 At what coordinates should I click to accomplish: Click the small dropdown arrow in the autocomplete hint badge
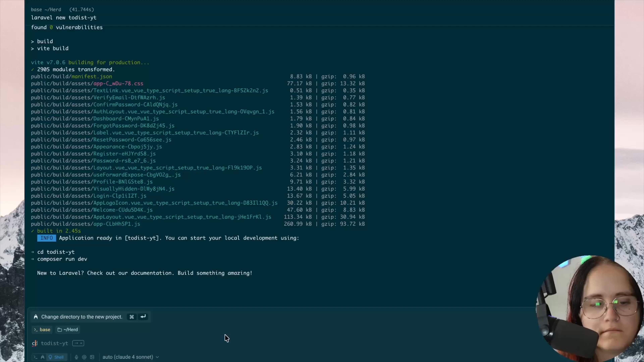click(x=81, y=344)
